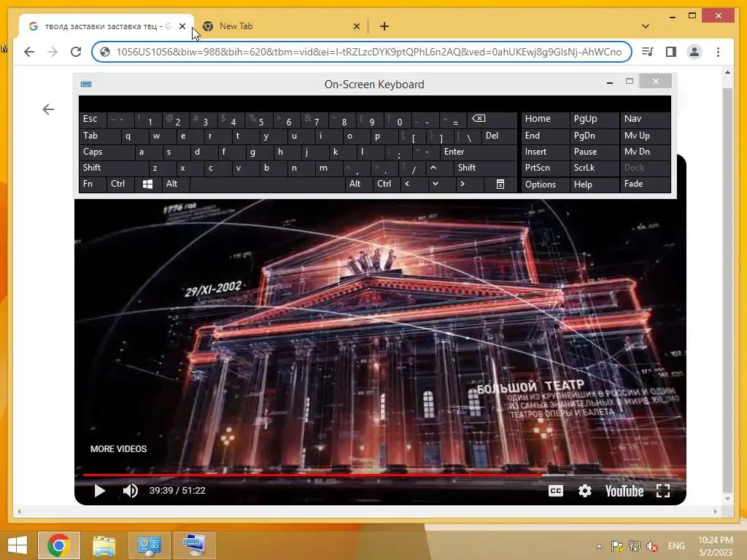
Task: Click the Del key
Action: pos(499,136)
